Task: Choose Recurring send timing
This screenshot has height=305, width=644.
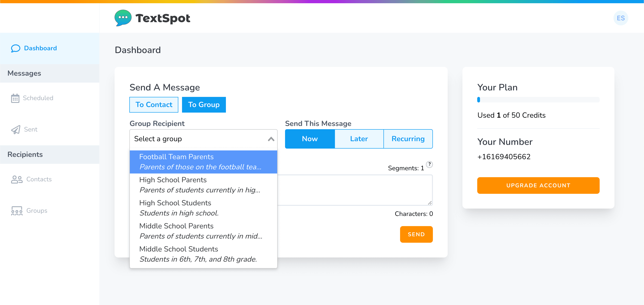Action: [x=408, y=139]
